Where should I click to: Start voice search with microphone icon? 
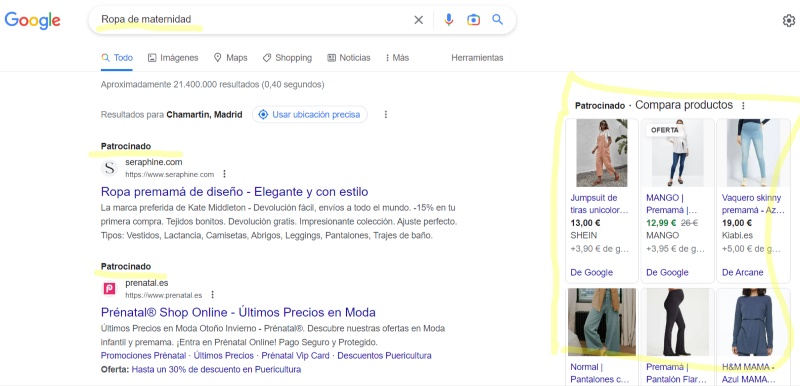coord(448,20)
